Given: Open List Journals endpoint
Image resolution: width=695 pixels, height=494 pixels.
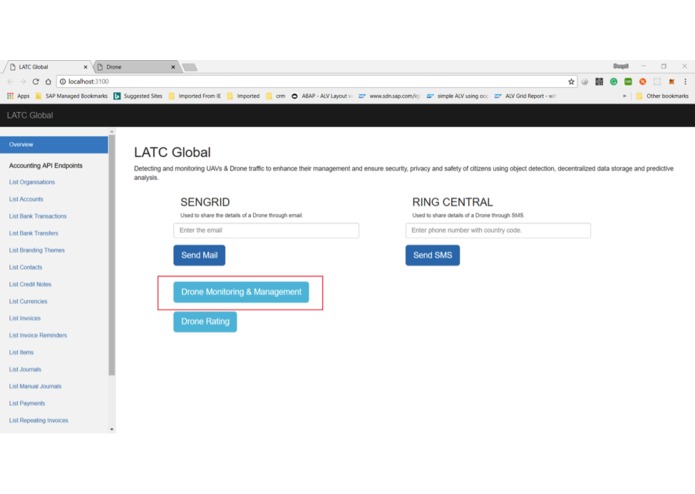Looking at the screenshot, I should (25, 370).
